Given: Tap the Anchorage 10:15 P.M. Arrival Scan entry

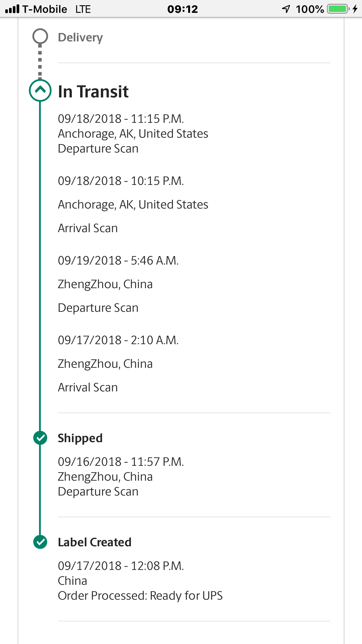Looking at the screenshot, I should 133,204.
